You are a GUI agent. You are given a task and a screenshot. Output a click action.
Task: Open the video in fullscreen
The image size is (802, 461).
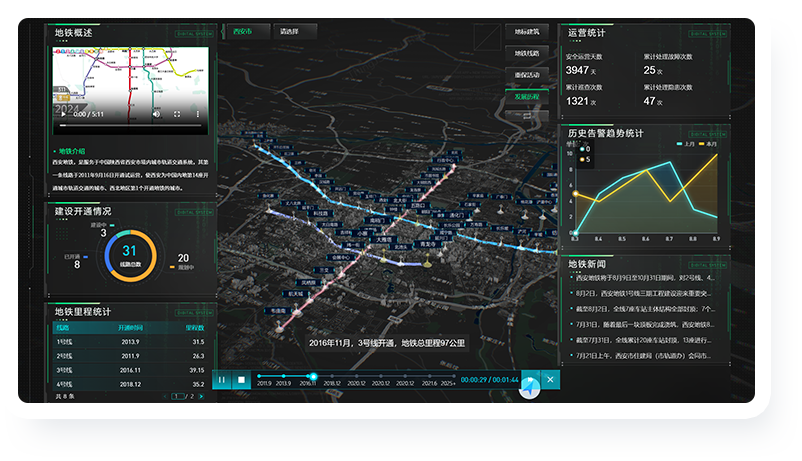(177, 115)
